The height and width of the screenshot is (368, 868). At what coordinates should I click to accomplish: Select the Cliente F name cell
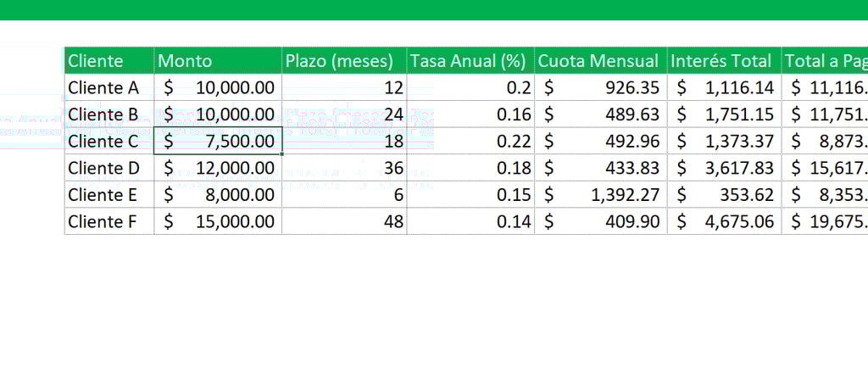point(109,221)
